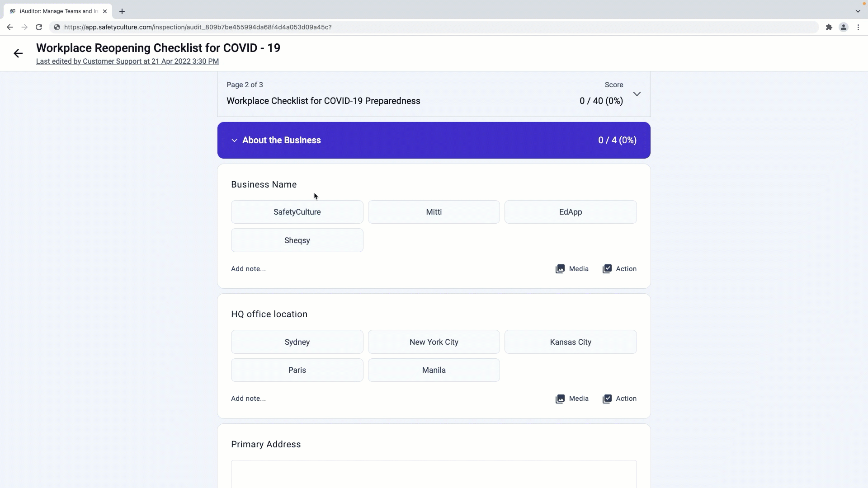Image resolution: width=868 pixels, height=488 pixels.
Task: Open a new browser tab
Action: coord(122,11)
